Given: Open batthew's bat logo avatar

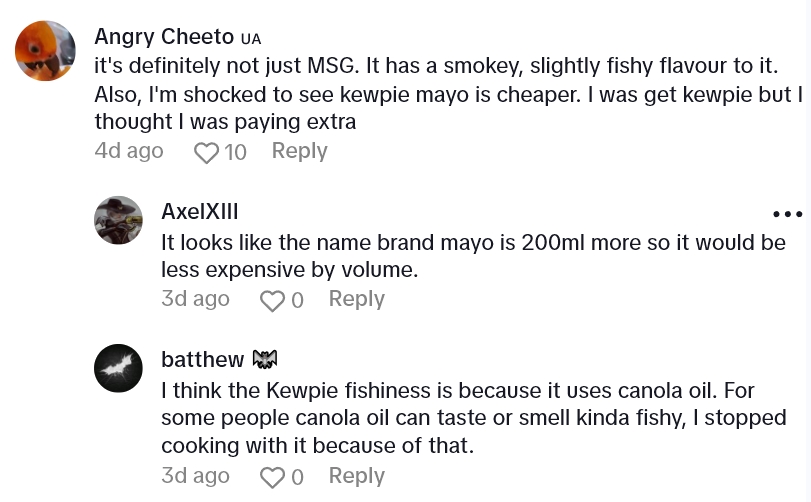Looking at the screenshot, I should pos(118,368).
